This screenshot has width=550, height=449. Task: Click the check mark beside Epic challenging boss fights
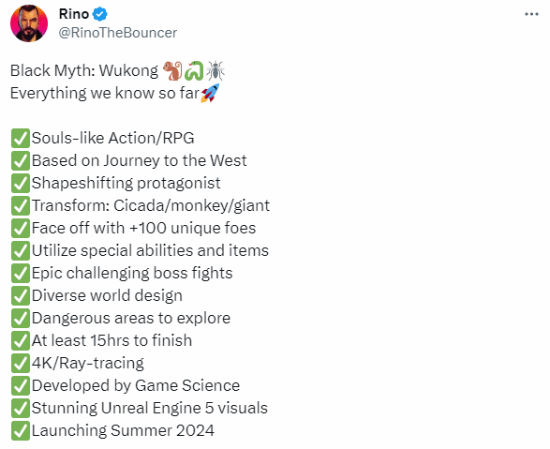point(20,273)
